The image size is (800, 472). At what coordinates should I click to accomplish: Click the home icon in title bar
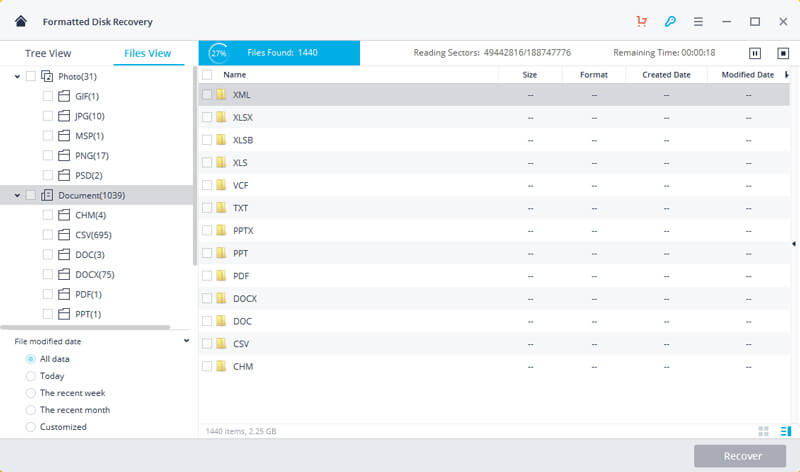pyautogui.click(x=20, y=21)
